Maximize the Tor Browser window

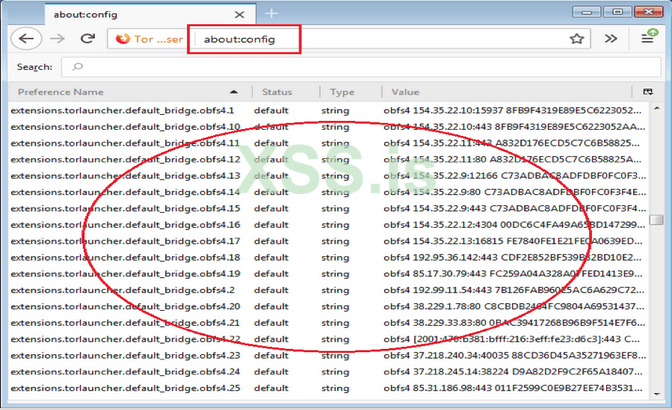(617, 12)
